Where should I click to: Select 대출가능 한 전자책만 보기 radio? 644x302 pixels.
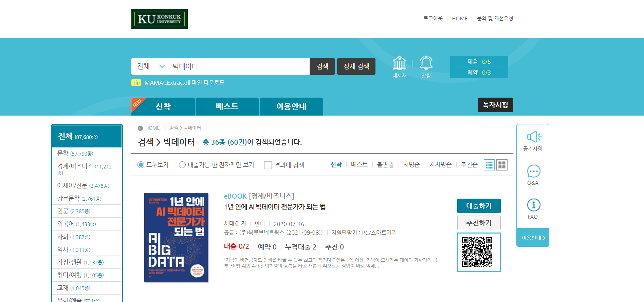182,165
